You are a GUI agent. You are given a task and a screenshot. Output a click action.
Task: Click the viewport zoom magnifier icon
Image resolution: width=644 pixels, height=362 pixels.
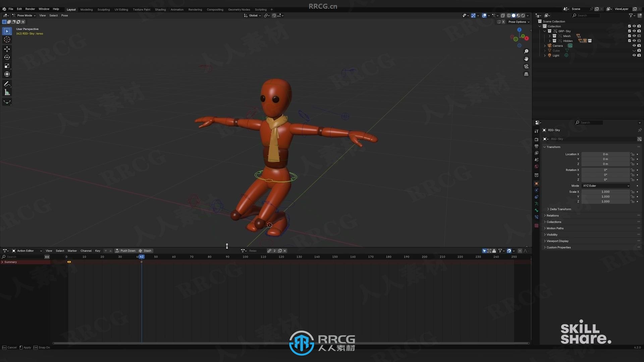[x=526, y=51]
